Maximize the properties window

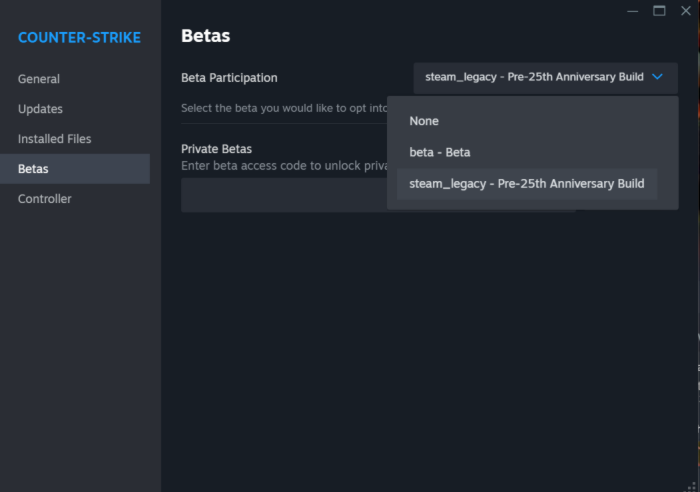[x=659, y=10]
